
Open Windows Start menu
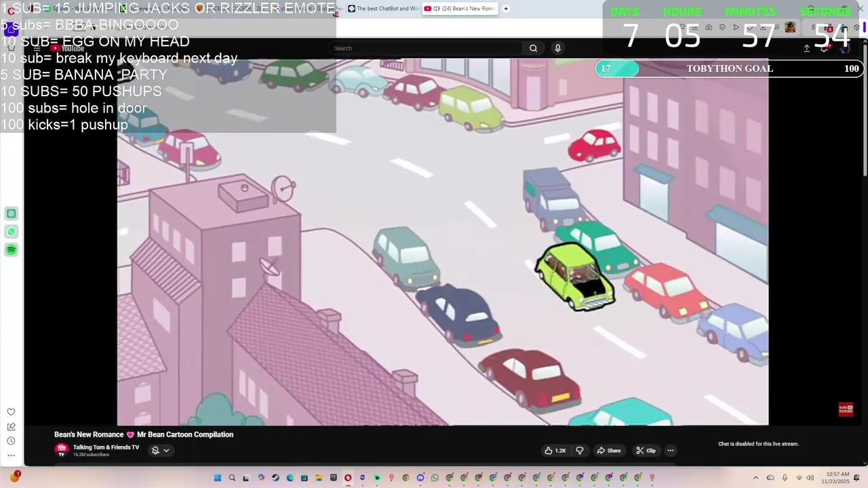click(x=217, y=478)
